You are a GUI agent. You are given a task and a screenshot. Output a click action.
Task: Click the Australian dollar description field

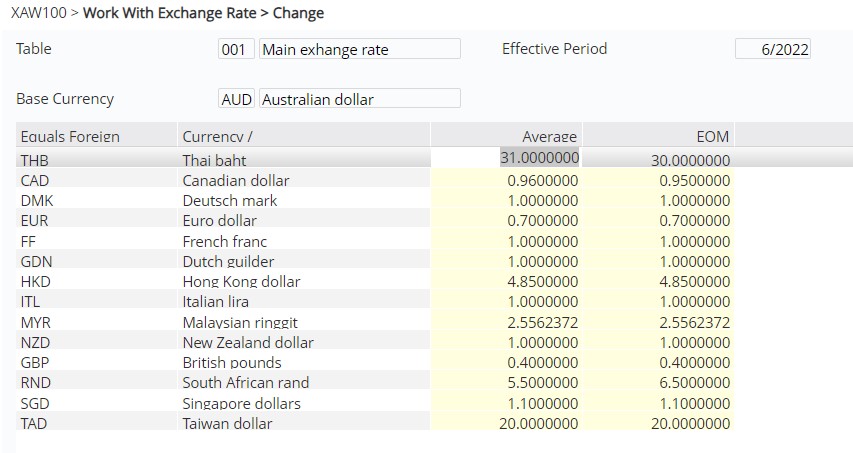360,98
